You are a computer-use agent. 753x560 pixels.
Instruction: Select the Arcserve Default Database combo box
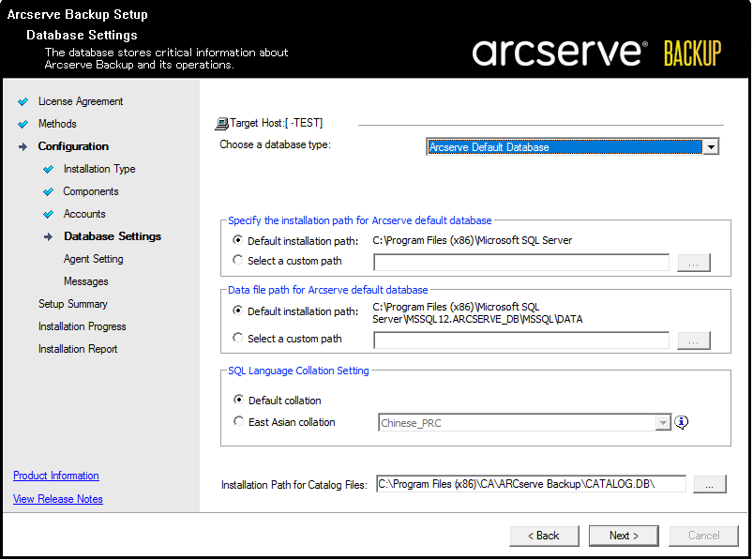572,147
